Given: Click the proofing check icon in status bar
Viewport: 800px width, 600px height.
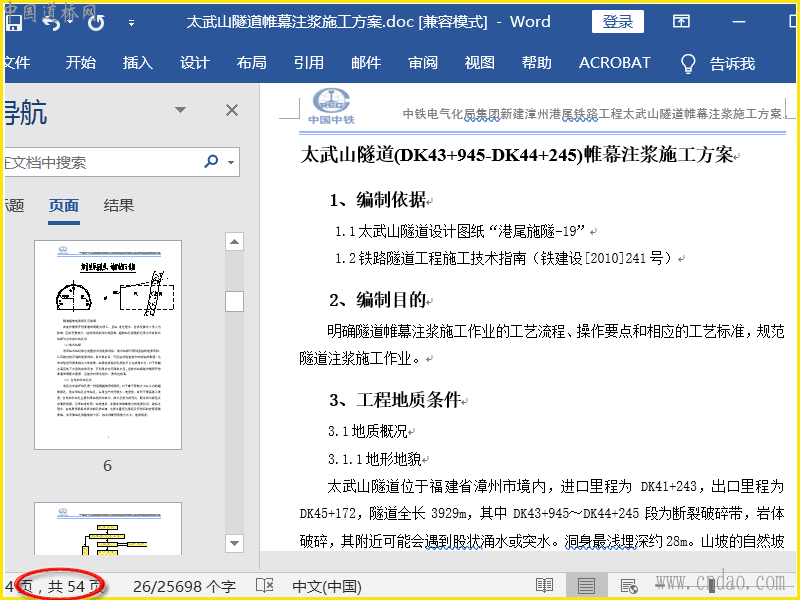Looking at the screenshot, I should (264, 586).
